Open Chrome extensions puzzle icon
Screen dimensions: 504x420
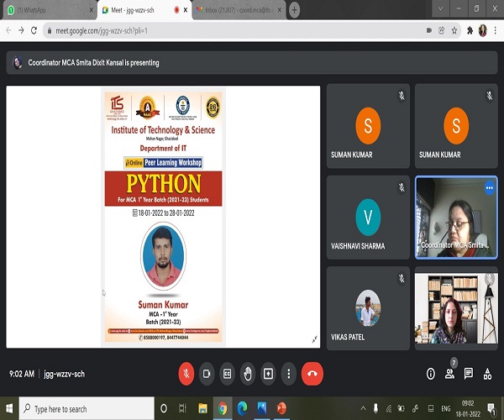pos(470,30)
